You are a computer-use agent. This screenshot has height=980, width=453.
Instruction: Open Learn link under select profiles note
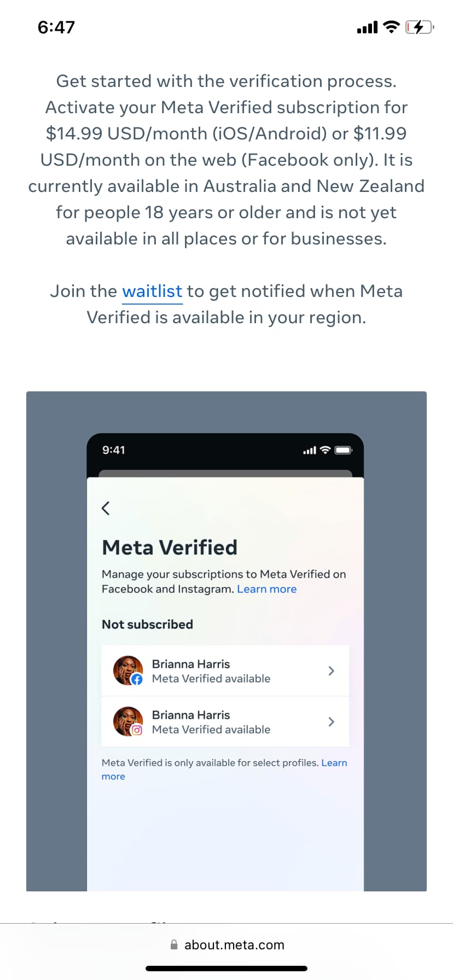tap(334, 763)
